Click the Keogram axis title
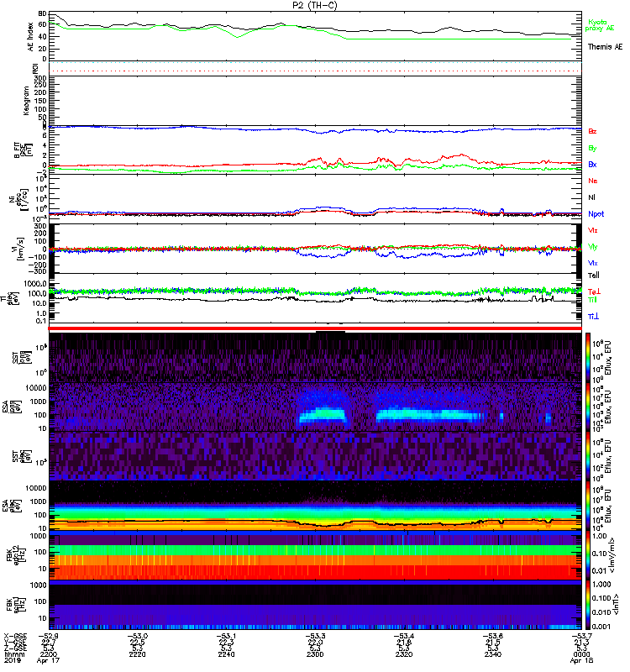Image resolution: width=630 pixels, height=672 pixels. point(26,101)
